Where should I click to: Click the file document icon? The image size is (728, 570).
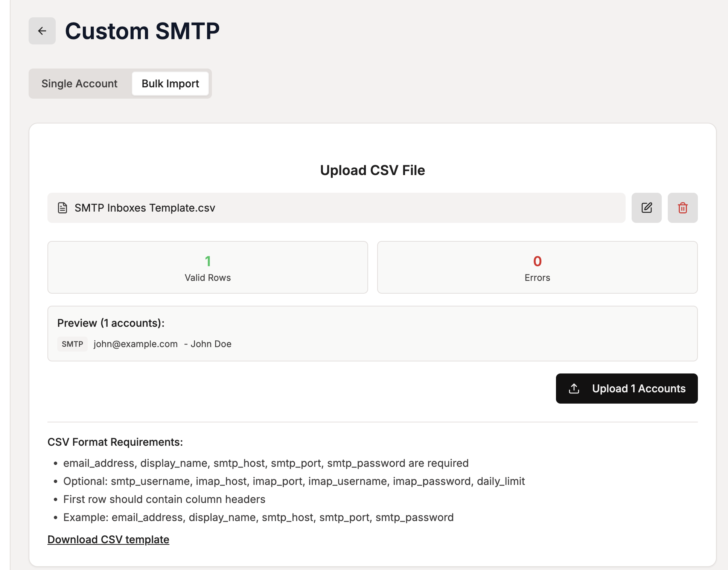(62, 208)
